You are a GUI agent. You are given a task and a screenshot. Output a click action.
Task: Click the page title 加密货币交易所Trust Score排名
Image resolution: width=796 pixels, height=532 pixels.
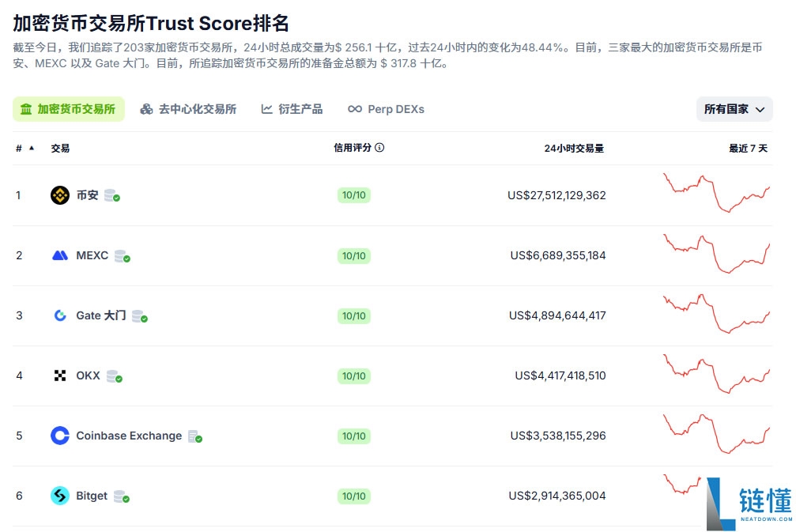[151, 24]
